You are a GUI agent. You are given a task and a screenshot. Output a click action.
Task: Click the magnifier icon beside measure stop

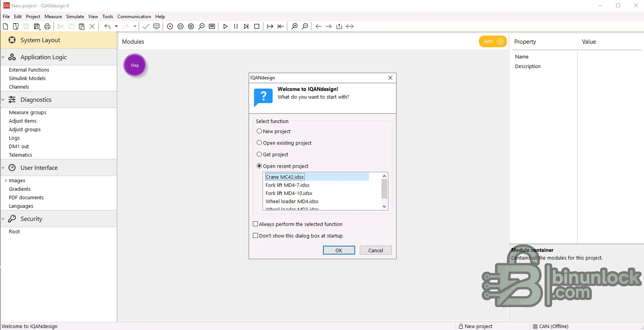tap(202, 26)
